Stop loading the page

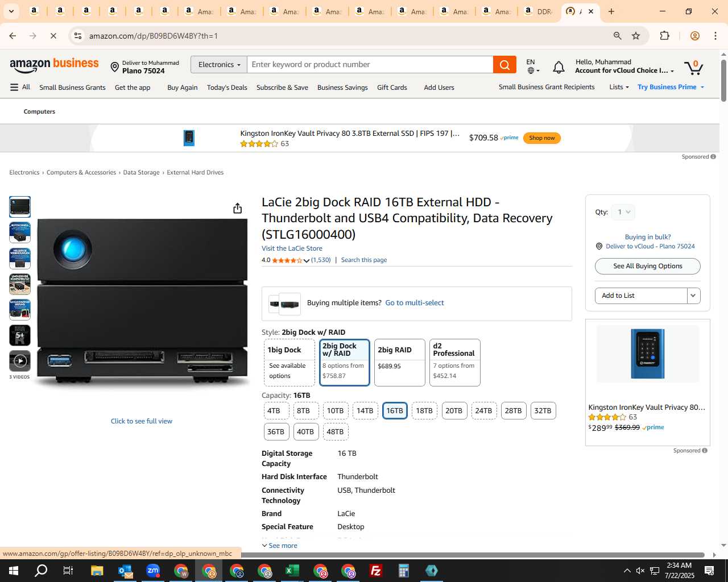pos(53,36)
